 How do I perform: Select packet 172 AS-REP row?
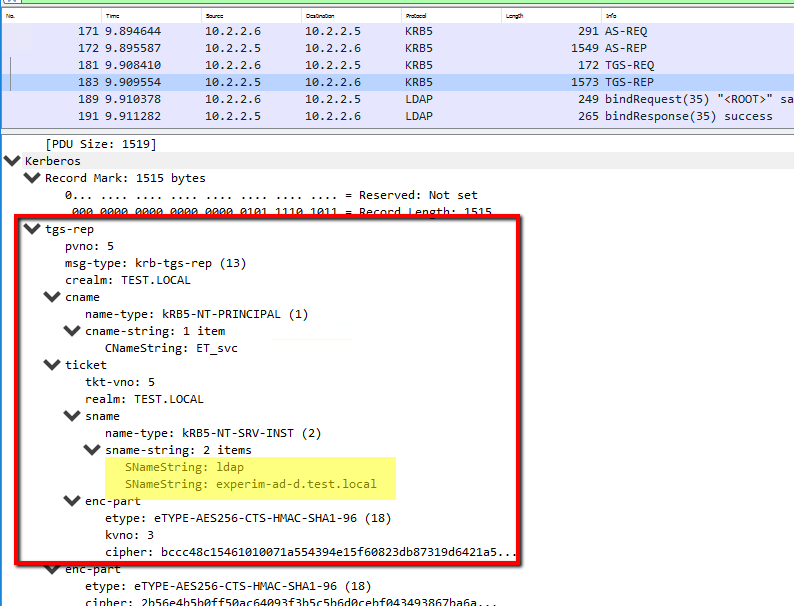coord(400,48)
